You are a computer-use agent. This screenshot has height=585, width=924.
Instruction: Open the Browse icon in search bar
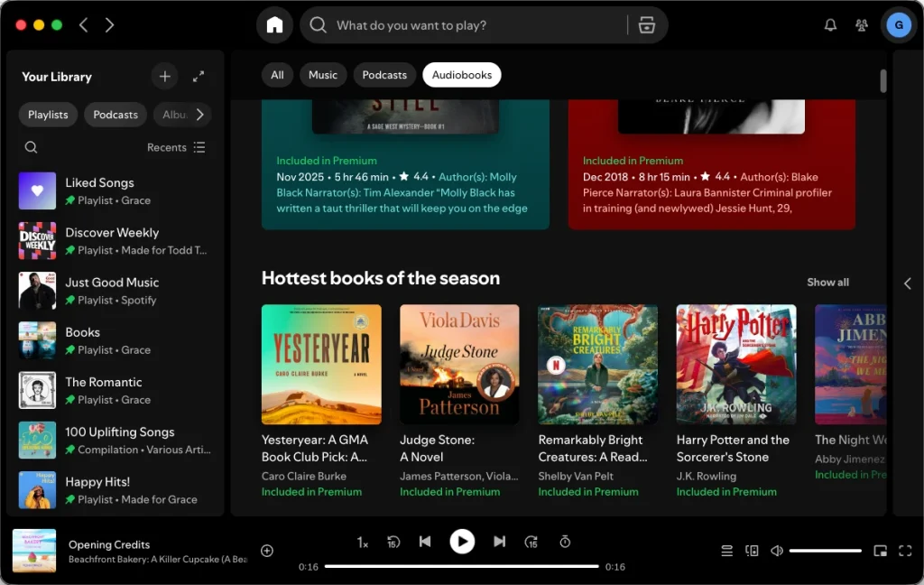646,25
